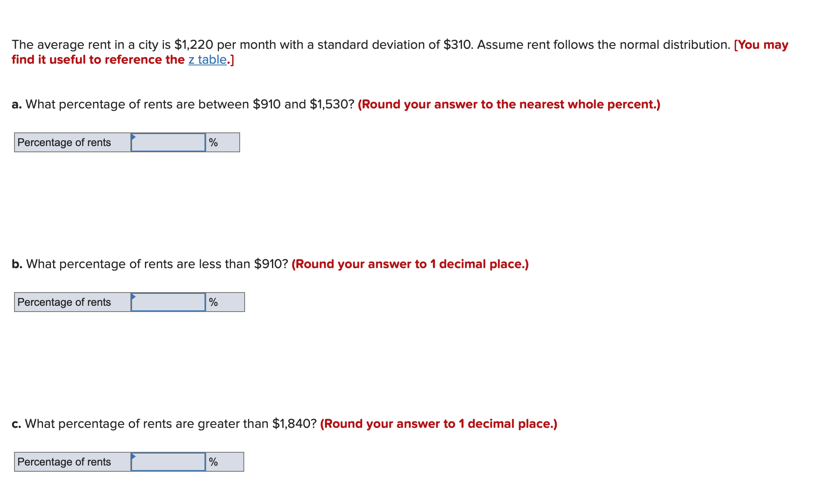Click the % symbol next to part a answer box
Screen dimensions: 813x504
point(213,142)
